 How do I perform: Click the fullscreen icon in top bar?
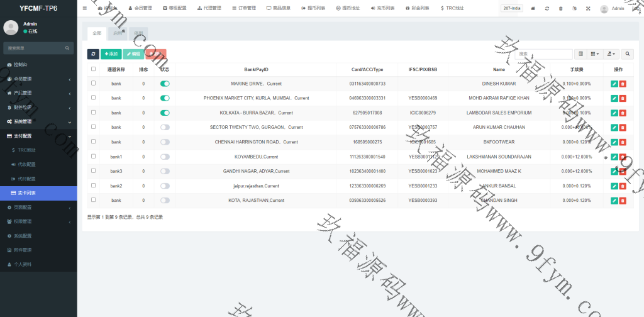click(588, 9)
